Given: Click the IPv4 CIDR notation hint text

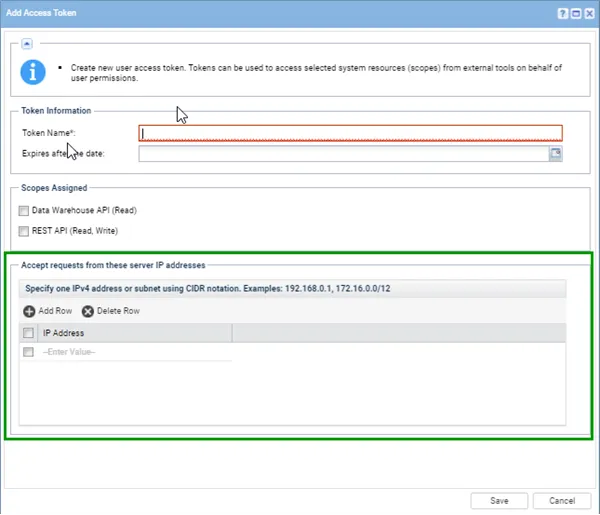Looking at the screenshot, I should pyautogui.click(x=217, y=288).
